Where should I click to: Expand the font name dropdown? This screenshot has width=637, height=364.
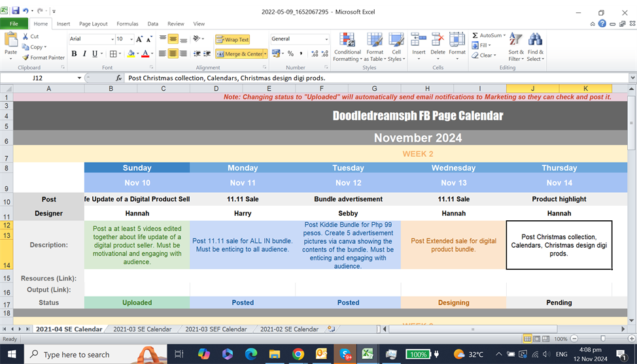pos(112,39)
